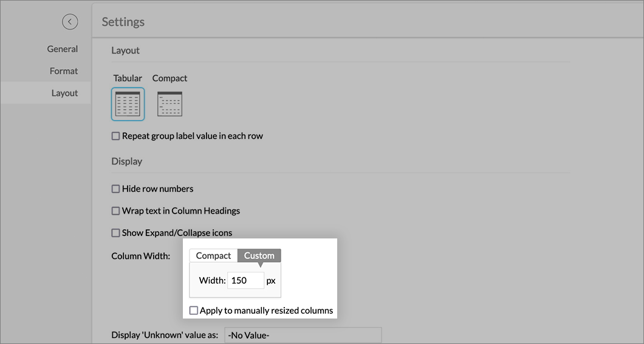This screenshot has height=344, width=644.
Task: Toggle Hide row numbers checkbox
Action: point(116,189)
